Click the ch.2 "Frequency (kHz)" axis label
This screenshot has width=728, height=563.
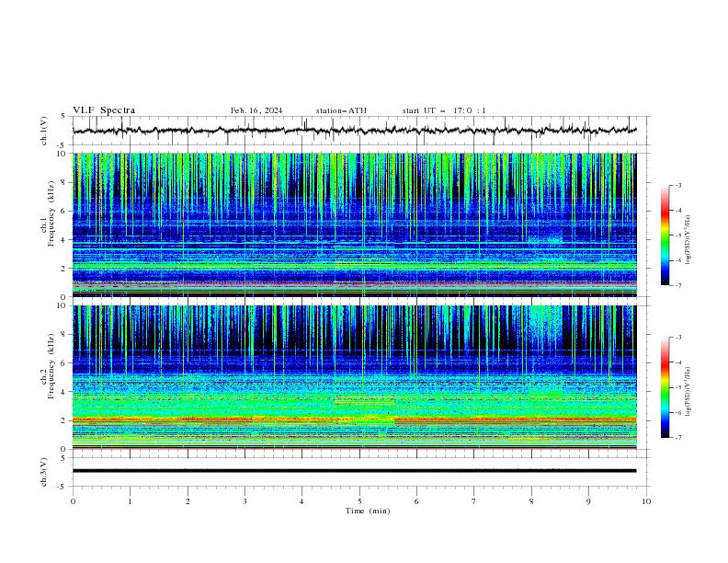pos(51,366)
